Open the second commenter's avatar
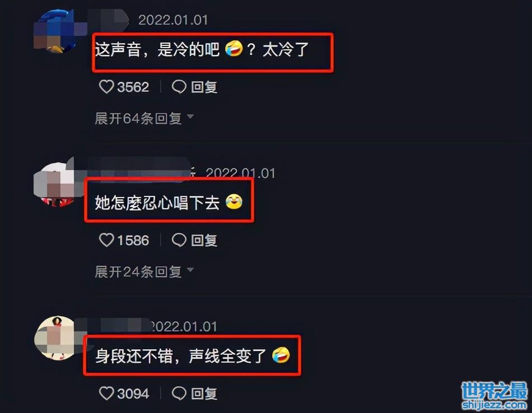The width and height of the screenshot is (532, 413). pos(54,185)
